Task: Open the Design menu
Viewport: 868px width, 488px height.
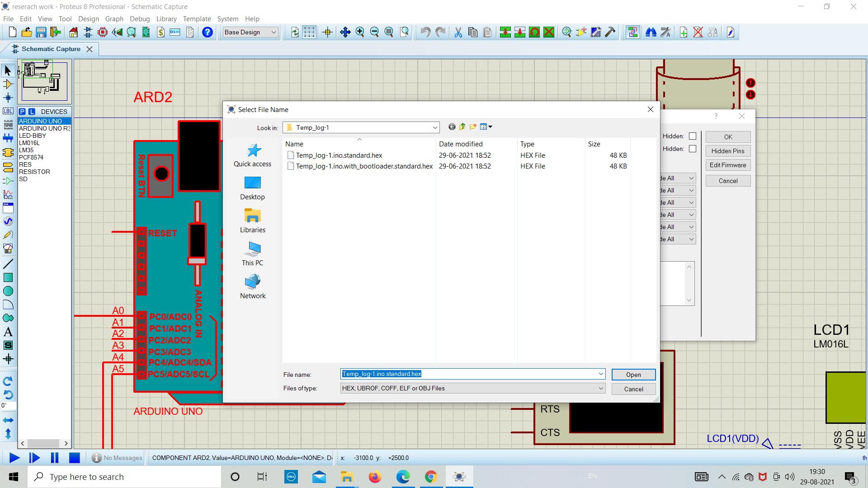Action: point(88,19)
